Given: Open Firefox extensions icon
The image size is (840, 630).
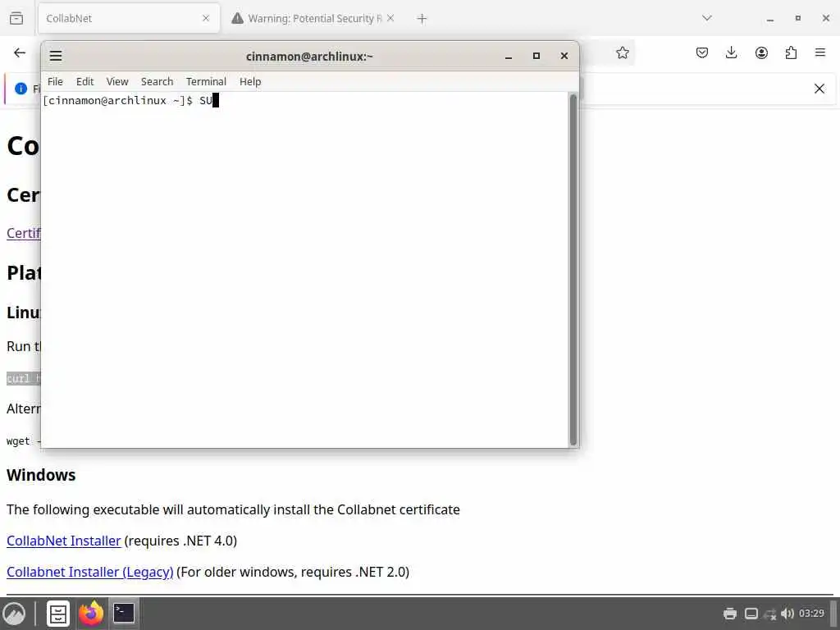Looking at the screenshot, I should point(791,52).
